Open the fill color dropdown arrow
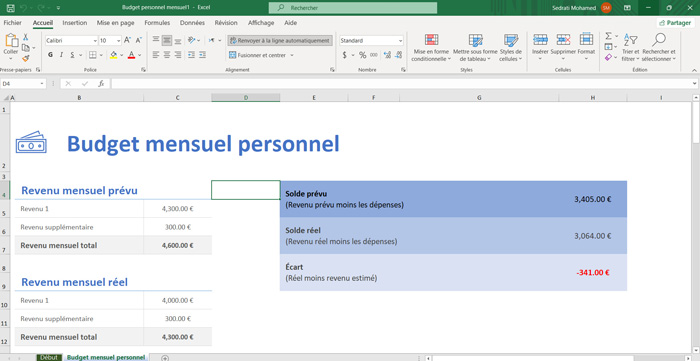The width and height of the screenshot is (700, 361). point(121,55)
